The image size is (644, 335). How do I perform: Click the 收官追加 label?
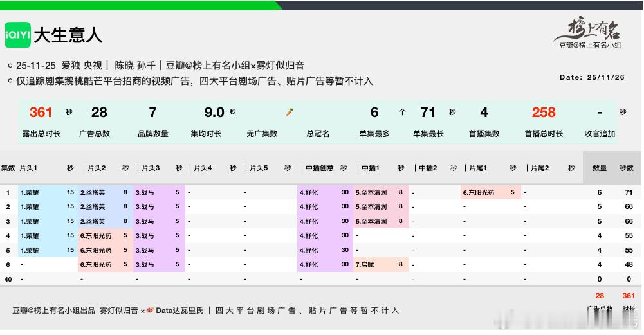pyautogui.click(x=600, y=134)
